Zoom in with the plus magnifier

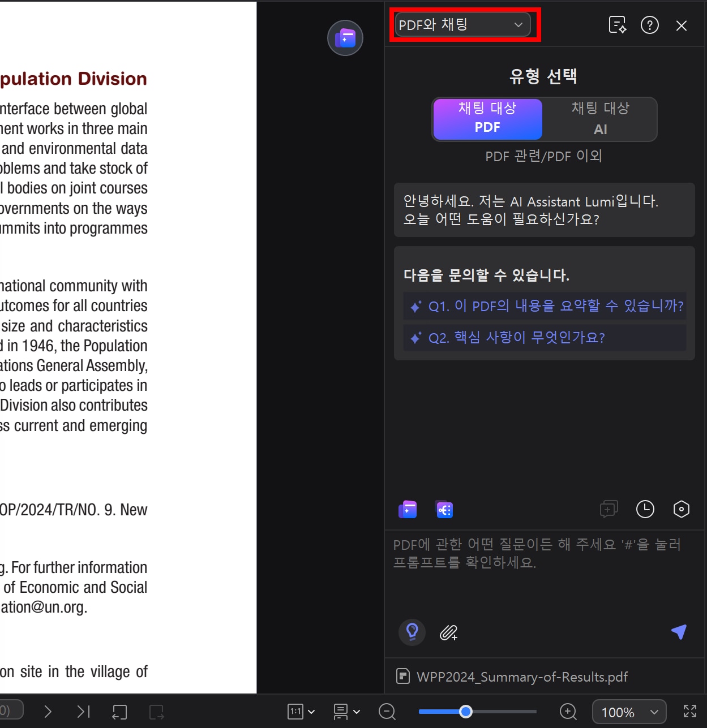coord(568,712)
